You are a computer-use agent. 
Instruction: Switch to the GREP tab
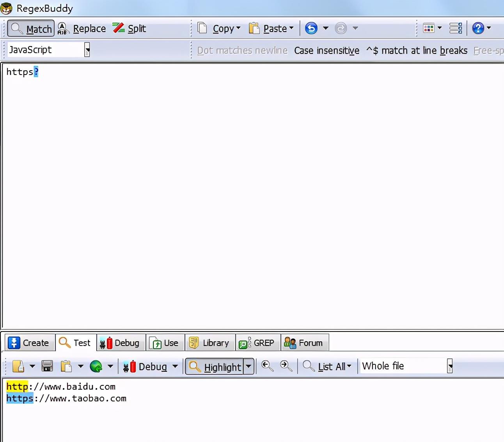pos(258,343)
